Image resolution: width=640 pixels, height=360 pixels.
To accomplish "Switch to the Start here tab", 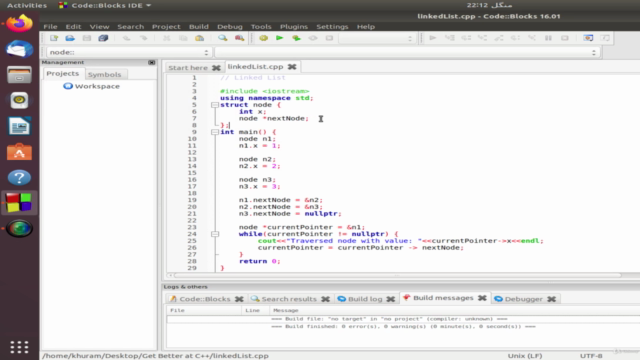I will 188,68.
